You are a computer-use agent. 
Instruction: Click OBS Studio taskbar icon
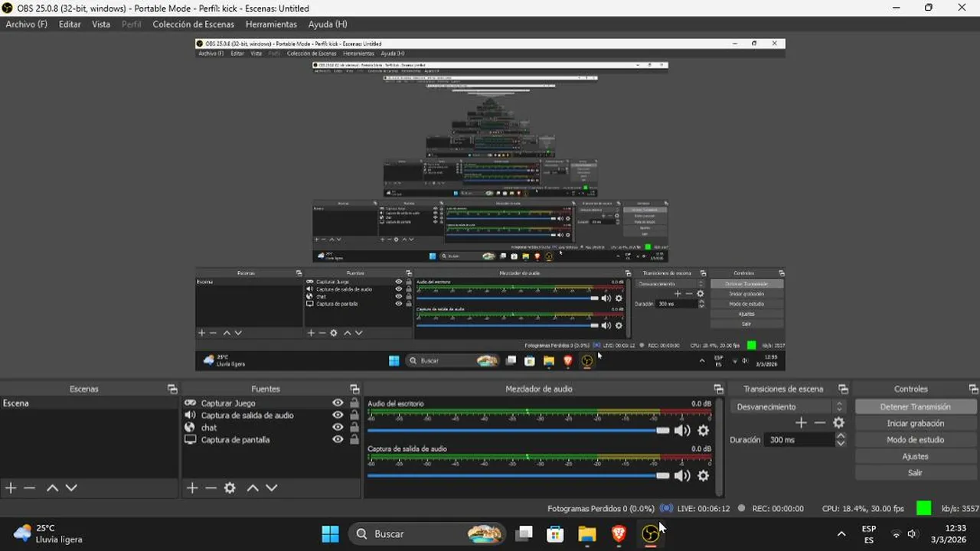(x=650, y=533)
